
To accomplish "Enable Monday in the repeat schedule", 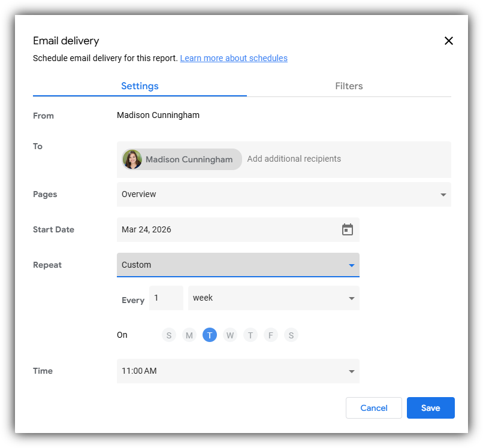I will pyautogui.click(x=189, y=335).
